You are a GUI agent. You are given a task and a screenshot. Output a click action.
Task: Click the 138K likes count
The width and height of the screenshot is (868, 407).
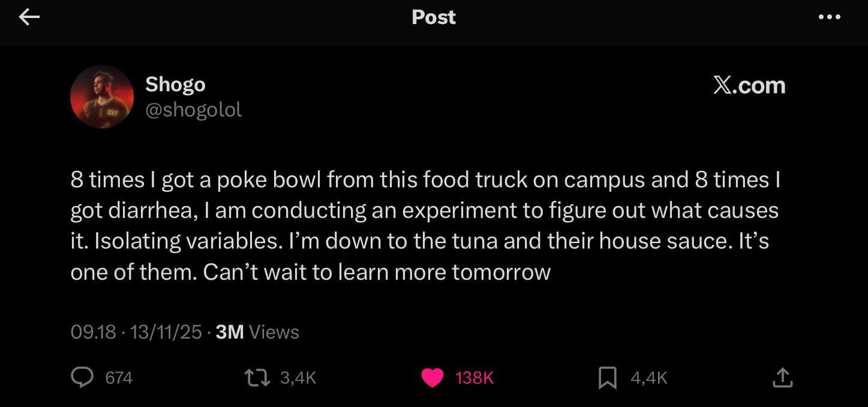click(x=474, y=378)
